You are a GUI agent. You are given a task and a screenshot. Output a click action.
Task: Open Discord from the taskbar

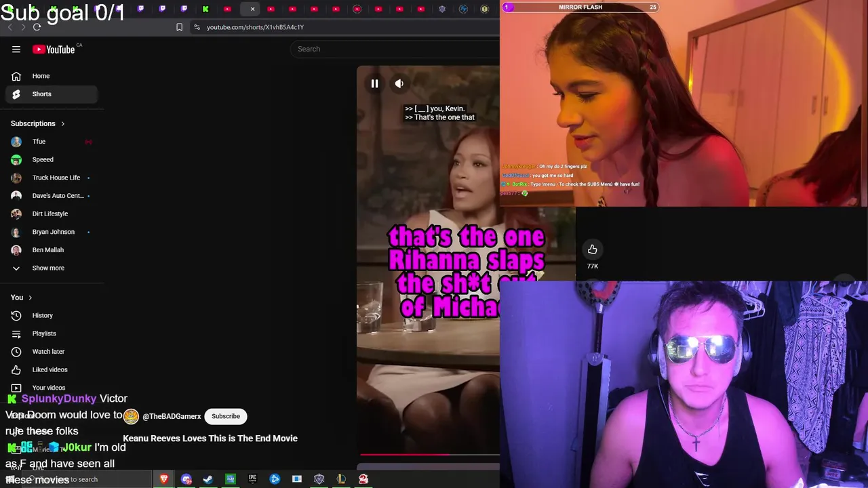pos(186,479)
